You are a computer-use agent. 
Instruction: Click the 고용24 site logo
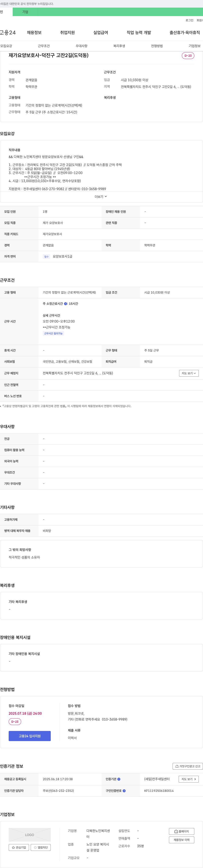(8, 32)
